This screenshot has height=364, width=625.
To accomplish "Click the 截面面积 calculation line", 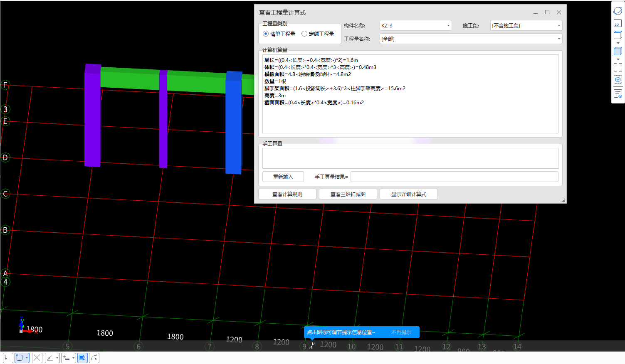I will (314, 103).
